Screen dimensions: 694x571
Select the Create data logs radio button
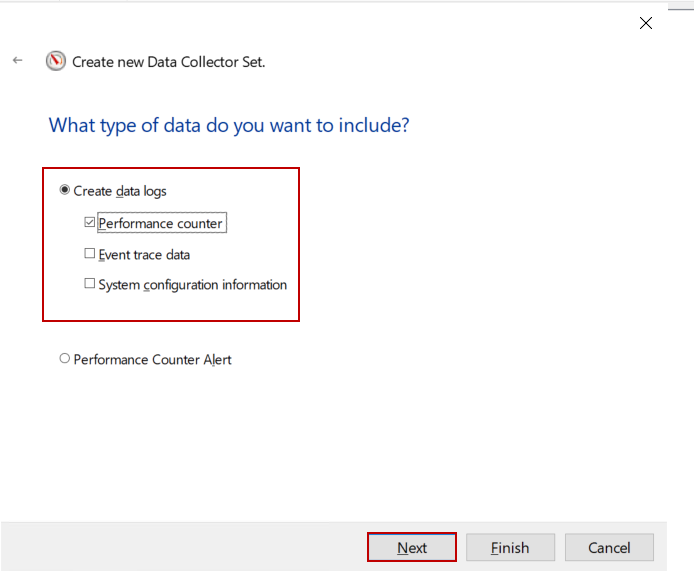[x=65, y=190]
